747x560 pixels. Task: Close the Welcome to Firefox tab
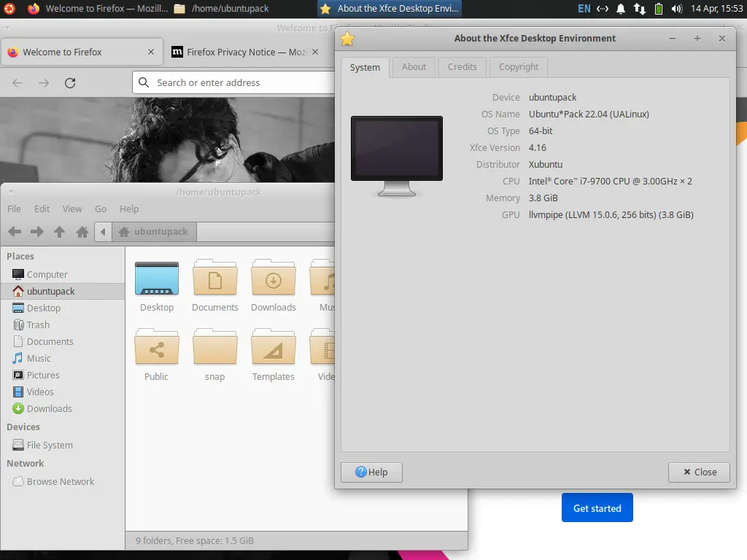[151, 52]
